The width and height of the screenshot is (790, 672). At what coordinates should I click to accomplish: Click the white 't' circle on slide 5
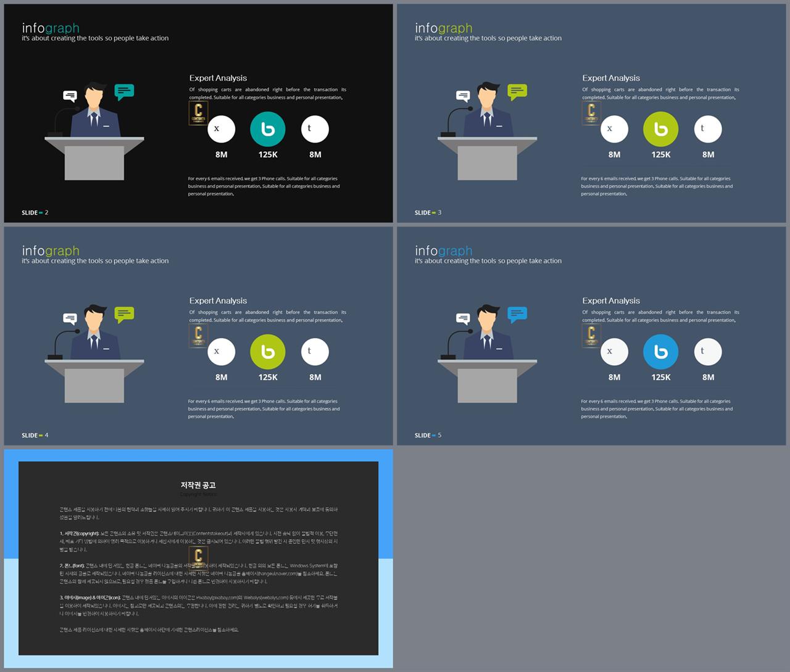pyautogui.click(x=708, y=352)
